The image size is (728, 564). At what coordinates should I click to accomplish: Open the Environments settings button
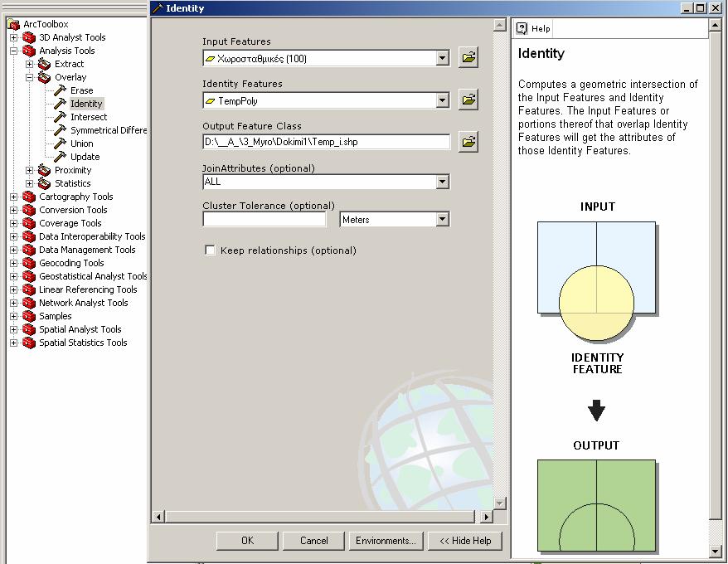pos(386,541)
